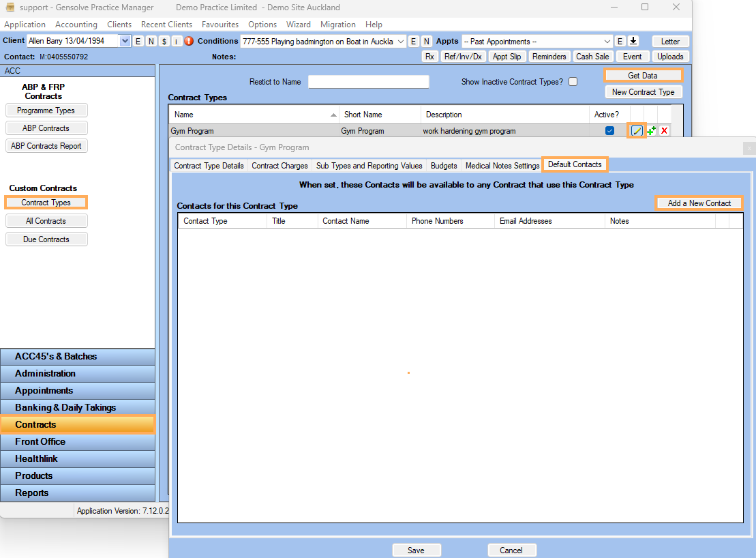This screenshot has height=558, width=756.
Task: Switch to the Contract Charges tab
Action: 279,165
